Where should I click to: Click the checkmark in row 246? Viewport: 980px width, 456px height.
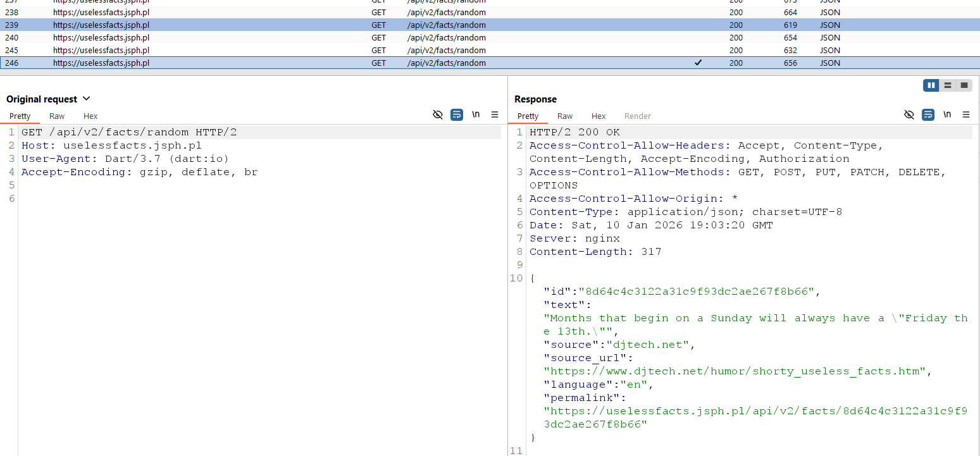tap(698, 63)
